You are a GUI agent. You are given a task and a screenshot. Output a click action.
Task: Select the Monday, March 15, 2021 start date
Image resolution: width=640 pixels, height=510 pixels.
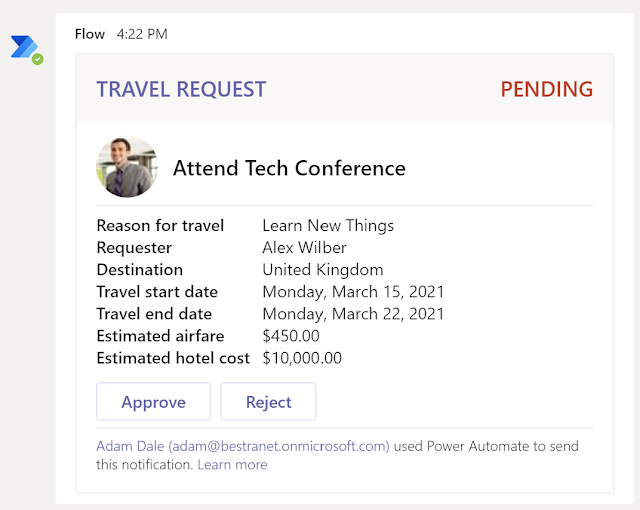pos(353,292)
